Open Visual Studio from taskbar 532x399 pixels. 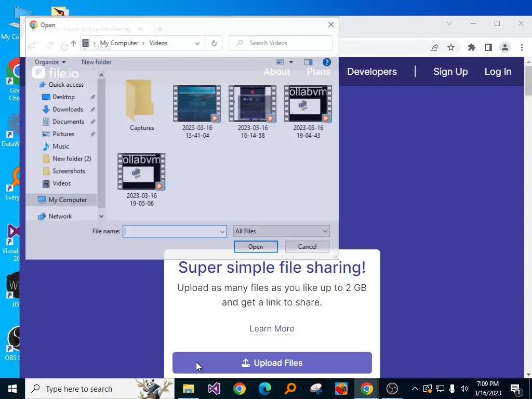tap(214, 389)
